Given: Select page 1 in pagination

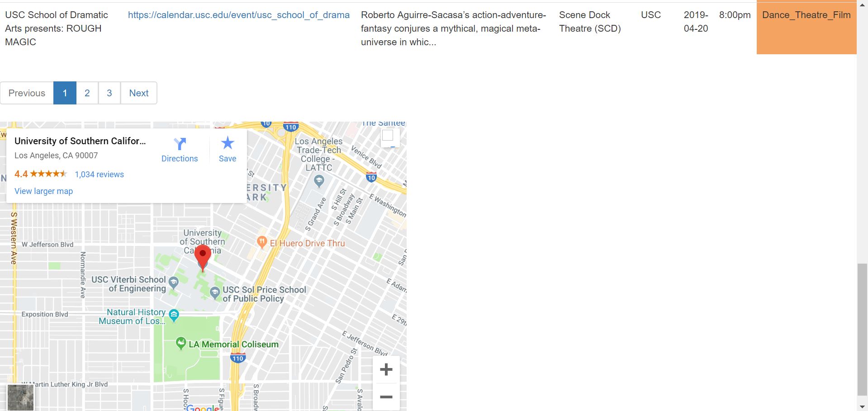Looking at the screenshot, I should click(65, 93).
